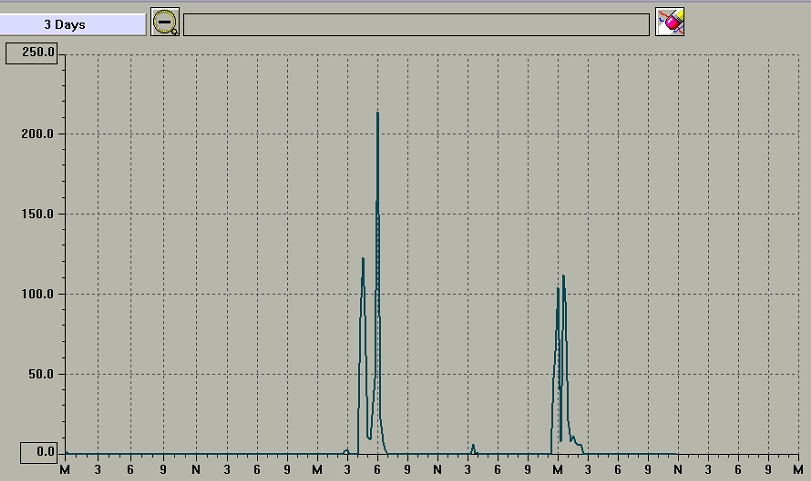Click the second N noon marker on time axis
Screen dimensions: 811x481
pyautogui.click(x=437, y=469)
